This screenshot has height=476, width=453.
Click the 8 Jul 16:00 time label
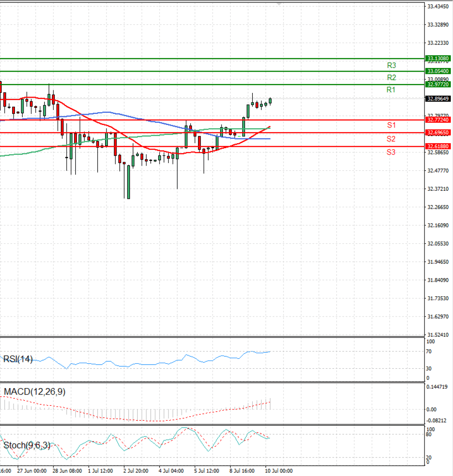[x=242, y=471]
